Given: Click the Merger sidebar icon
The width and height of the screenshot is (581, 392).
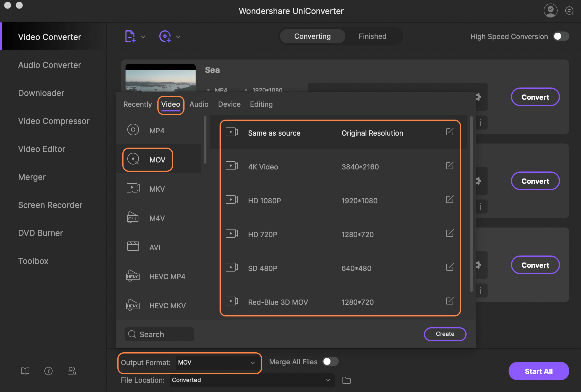Looking at the screenshot, I should tap(32, 177).
